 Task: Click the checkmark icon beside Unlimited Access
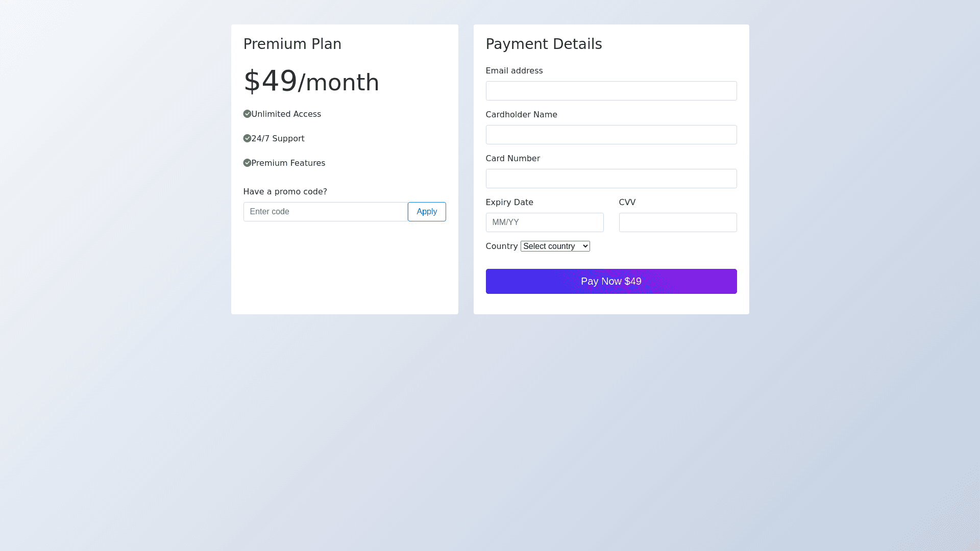point(247,114)
